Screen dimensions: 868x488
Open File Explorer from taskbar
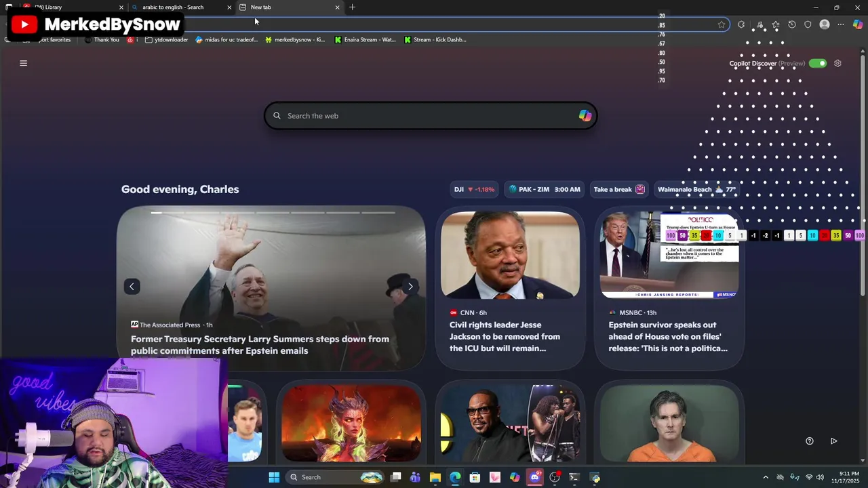(435, 477)
